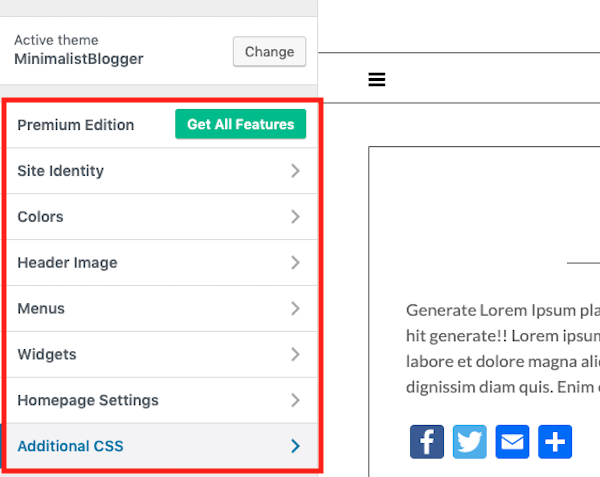The height and width of the screenshot is (477, 600).
Task: Click the blue plus share icon
Action: tap(555, 441)
